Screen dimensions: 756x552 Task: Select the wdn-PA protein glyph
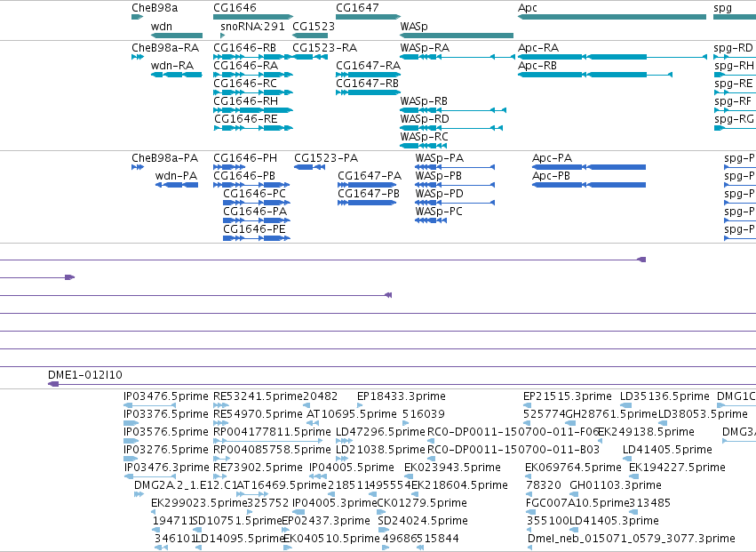point(177,185)
